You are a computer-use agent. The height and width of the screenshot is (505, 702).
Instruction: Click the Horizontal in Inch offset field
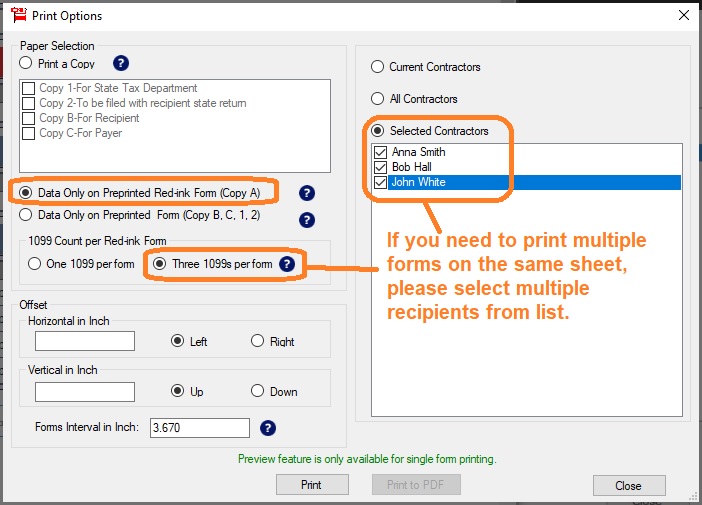85,341
